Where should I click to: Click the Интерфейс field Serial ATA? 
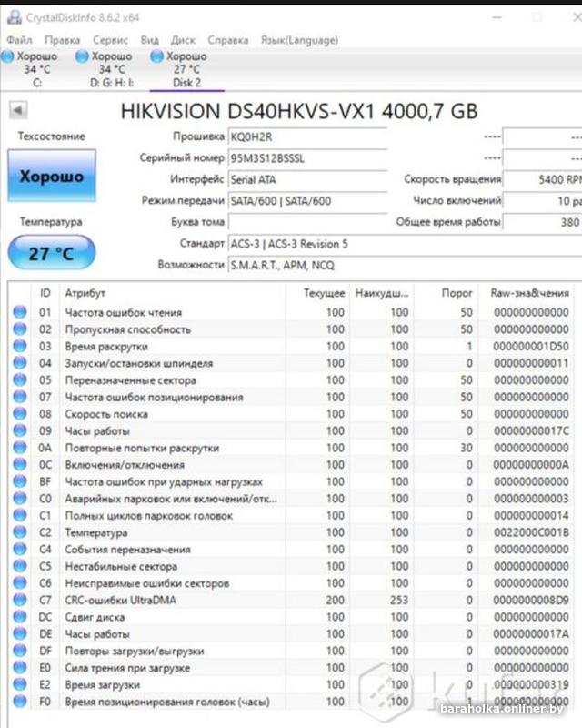(307, 179)
